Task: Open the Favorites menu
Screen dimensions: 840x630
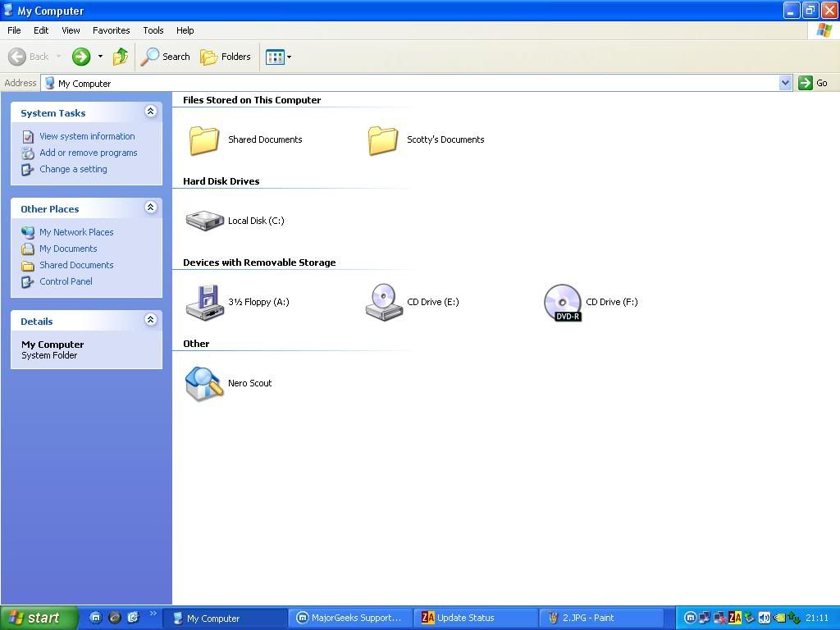Action: (x=111, y=30)
